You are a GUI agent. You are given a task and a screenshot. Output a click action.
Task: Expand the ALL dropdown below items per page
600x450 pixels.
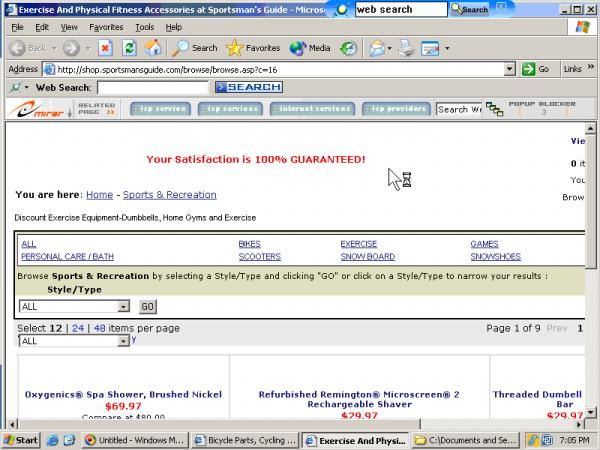pyautogui.click(x=123, y=341)
